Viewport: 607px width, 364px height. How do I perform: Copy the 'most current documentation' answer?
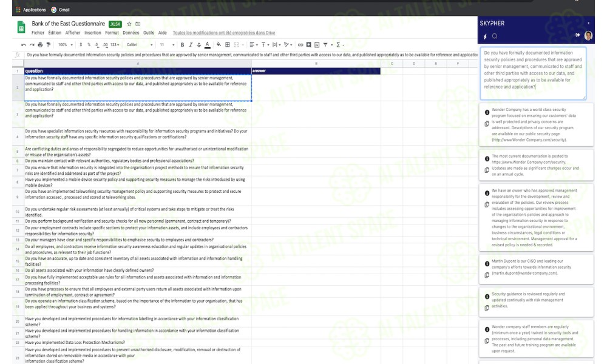tap(487, 170)
